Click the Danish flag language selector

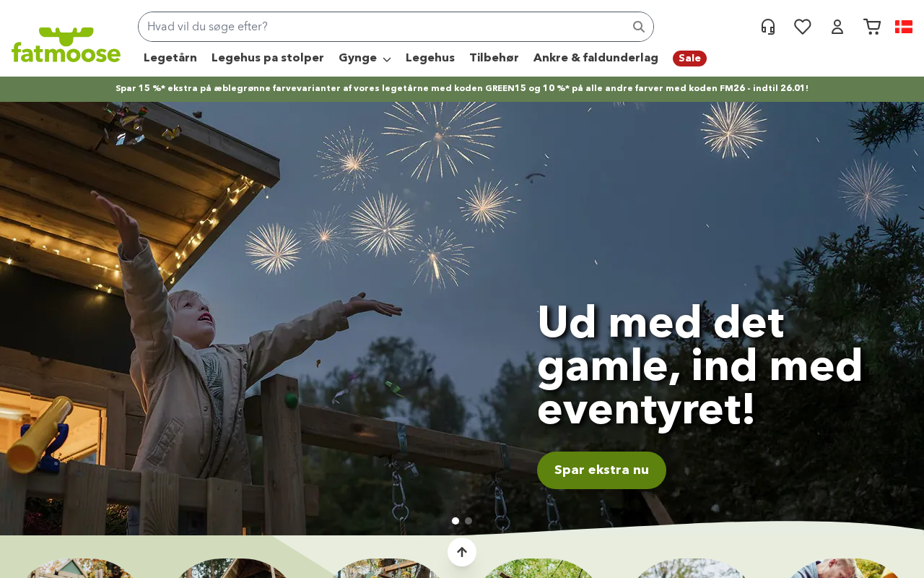click(904, 27)
